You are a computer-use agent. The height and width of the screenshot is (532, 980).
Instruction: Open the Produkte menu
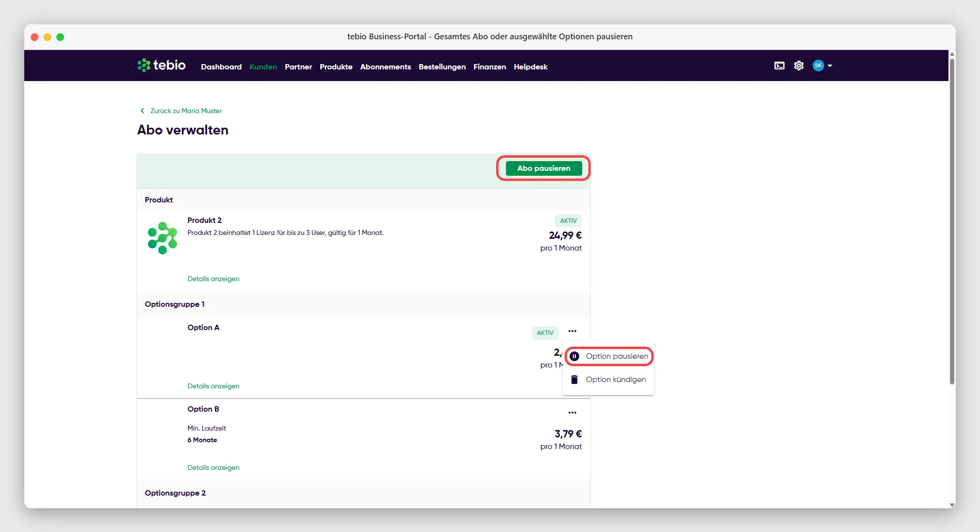336,66
